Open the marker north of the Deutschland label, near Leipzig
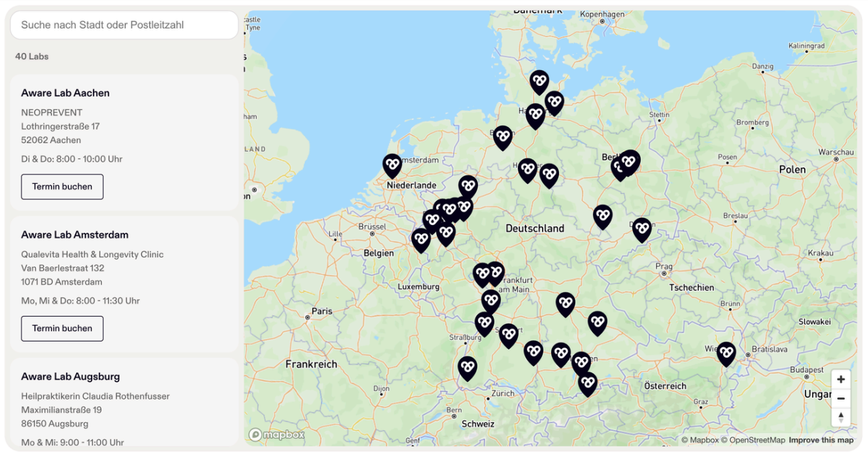 click(x=603, y=217)
